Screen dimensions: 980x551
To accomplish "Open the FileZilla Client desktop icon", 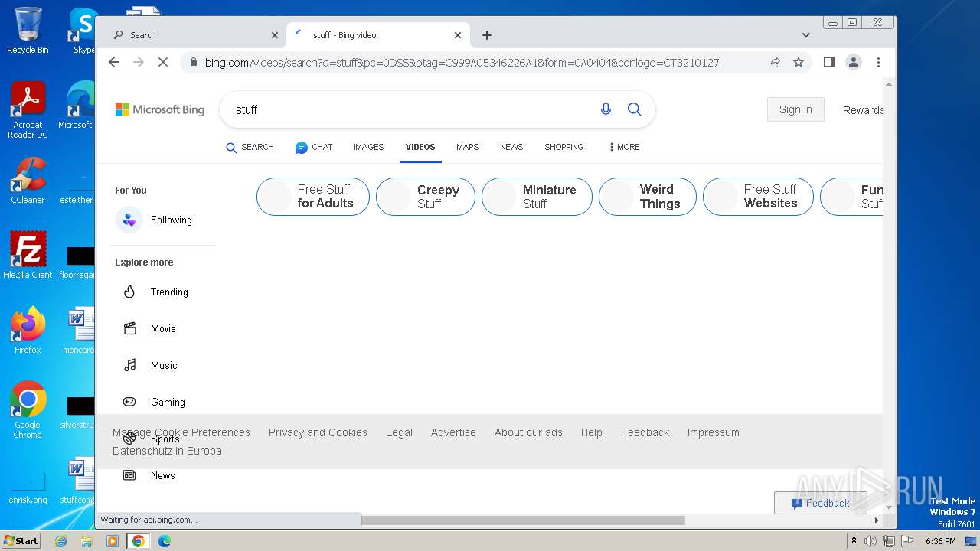I will coord(28,255).
